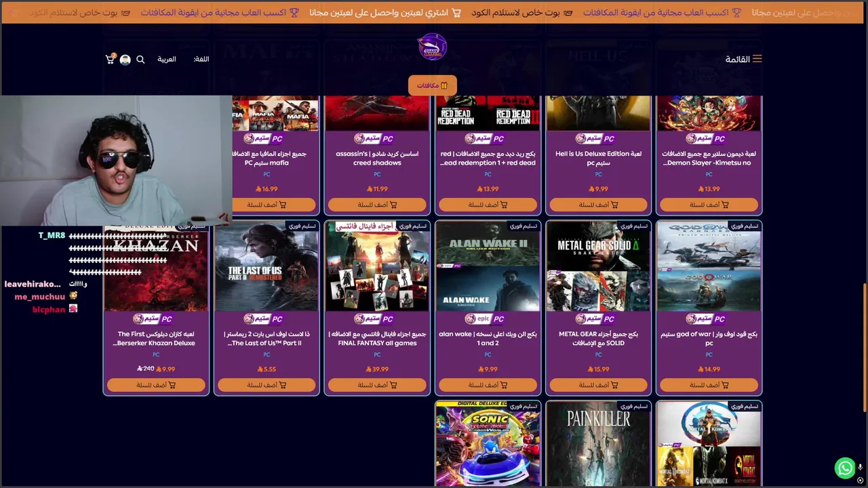Open Painkiller cover thumbnail

pyautogui.click(x=598, y=444)
